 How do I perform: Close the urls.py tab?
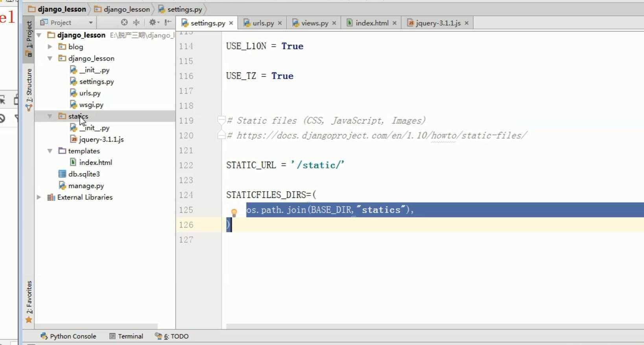(280, 23)
